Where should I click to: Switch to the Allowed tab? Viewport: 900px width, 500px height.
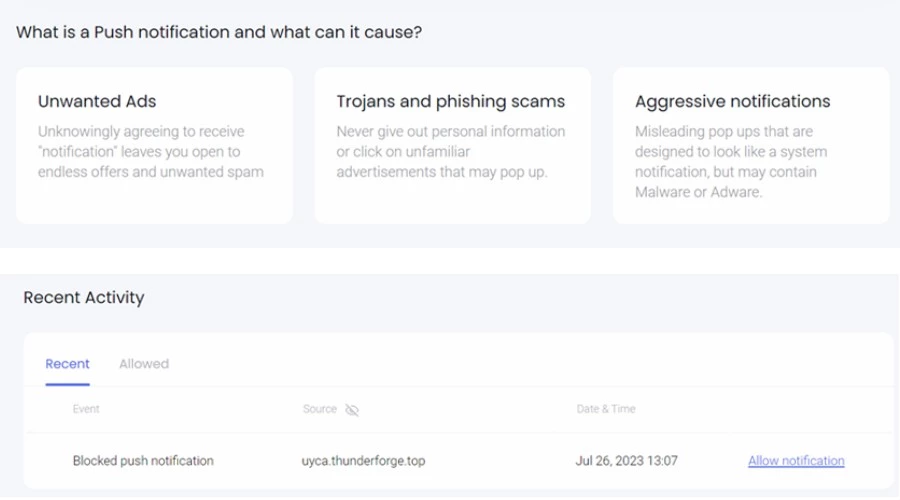tap(144, 364)
